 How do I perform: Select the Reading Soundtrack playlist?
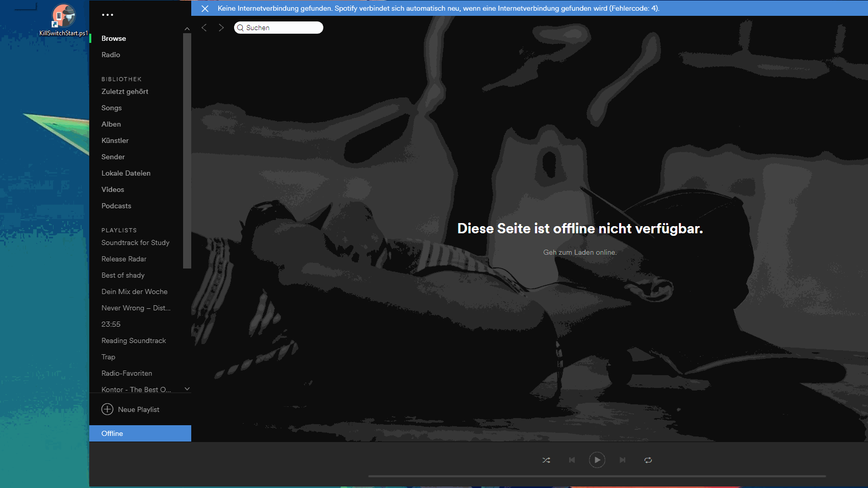[134, 340]
